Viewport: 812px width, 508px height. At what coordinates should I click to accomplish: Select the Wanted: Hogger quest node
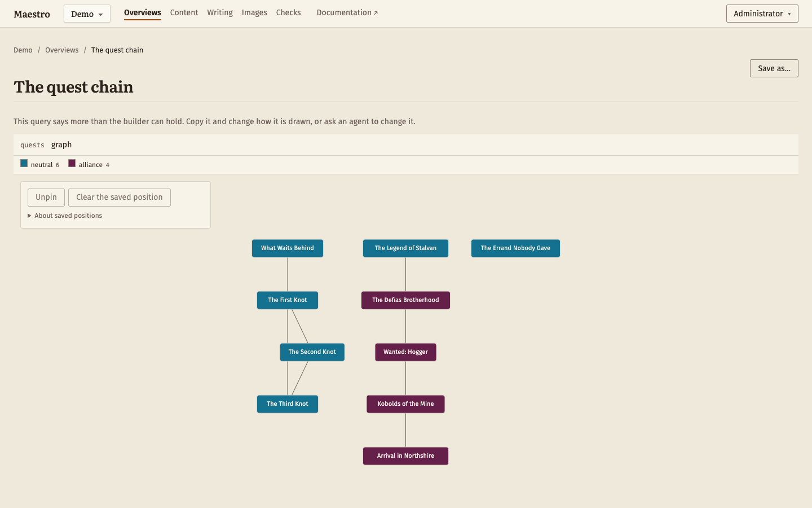405,352
